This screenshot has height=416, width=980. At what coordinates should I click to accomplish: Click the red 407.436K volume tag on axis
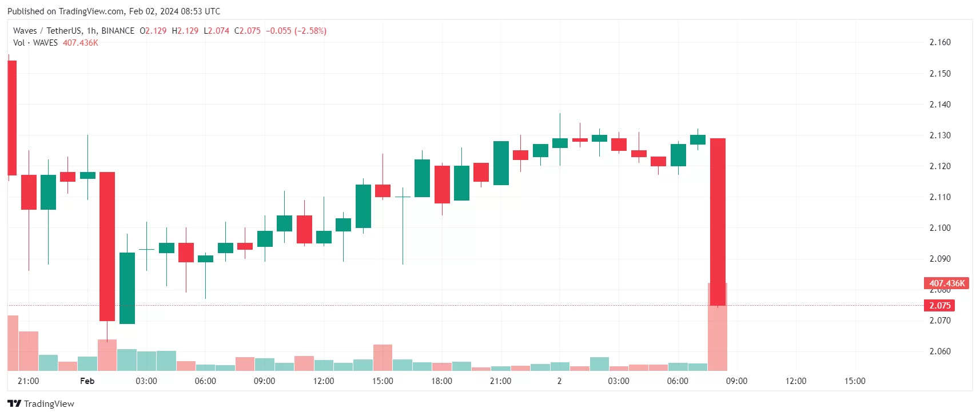[x=946, y=283]
